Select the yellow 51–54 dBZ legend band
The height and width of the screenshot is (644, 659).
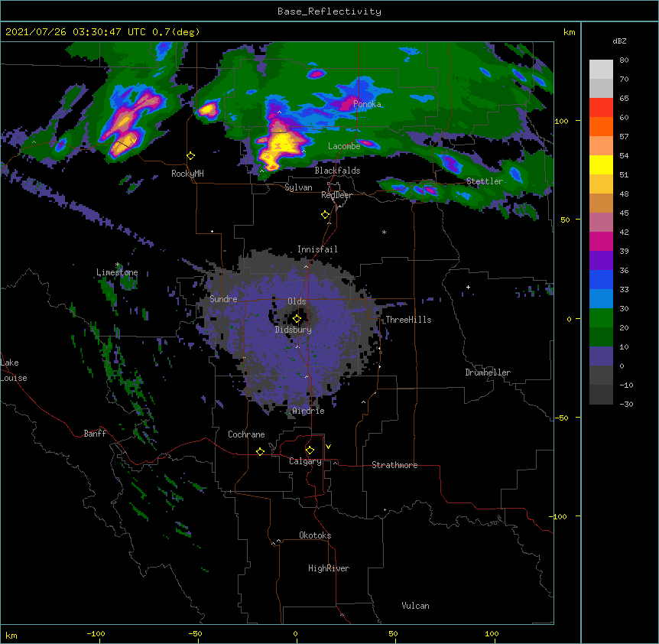click(x=601, y=165)
